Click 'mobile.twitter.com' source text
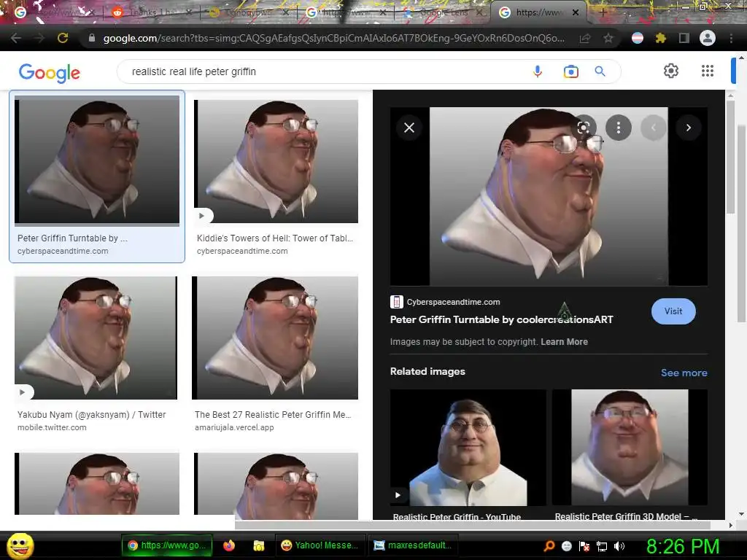Viewport: 747px width, 560px height. point(52,427)
